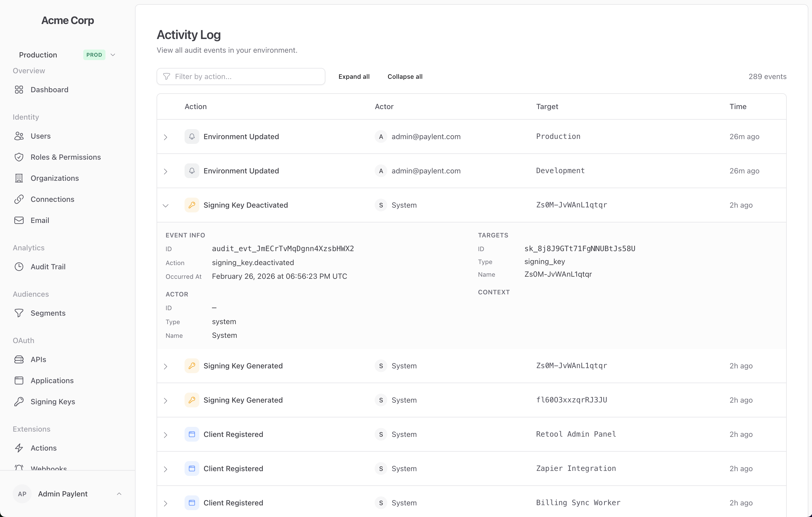Screen dimensions: 812x517
Task: Toggle the Billing Sync Worker event chevron
Action: click(166, 503)
